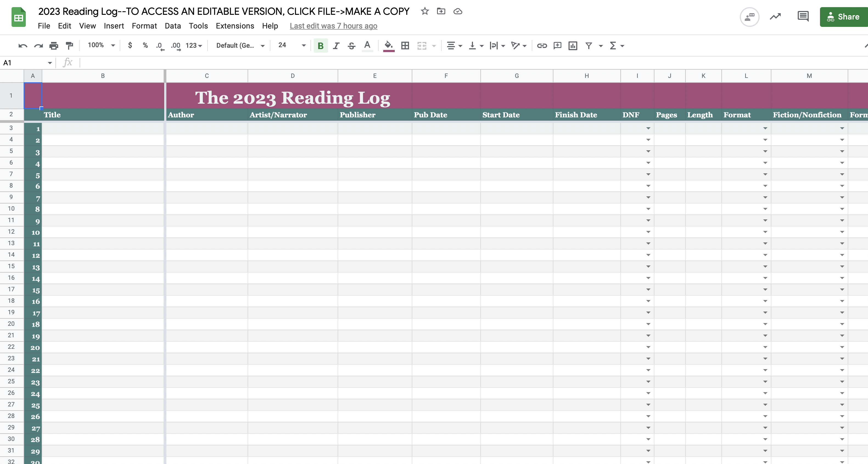The width and height of the screenshot is (868, 464).
Task: Click the Undo arrow icon
Action: tap(23, 46)
